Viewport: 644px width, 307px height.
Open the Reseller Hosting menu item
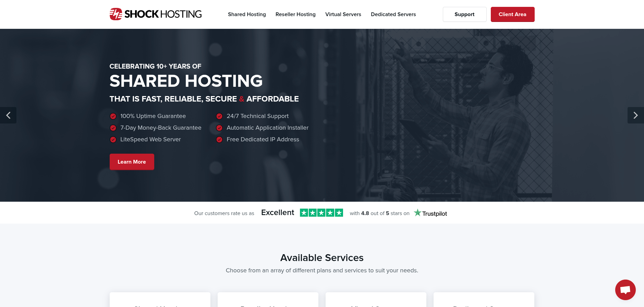click(295, 14)
